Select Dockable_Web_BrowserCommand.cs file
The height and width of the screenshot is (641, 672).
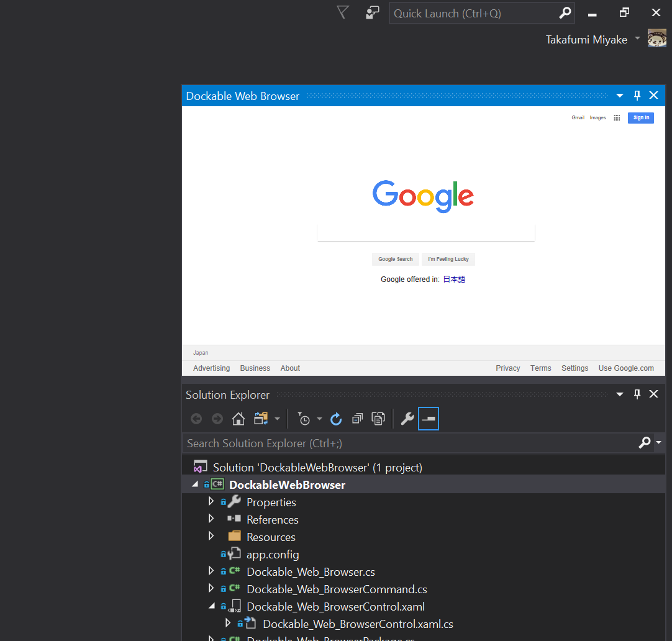337,589
